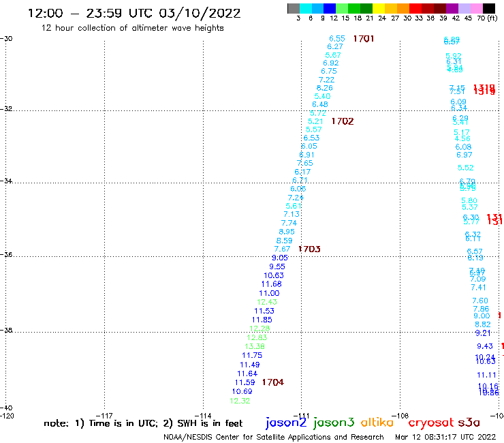The width and height of the screenshot is (504, 443).
Task: Click the cyan swatch above label 6
Action: (x=306, y=8)
